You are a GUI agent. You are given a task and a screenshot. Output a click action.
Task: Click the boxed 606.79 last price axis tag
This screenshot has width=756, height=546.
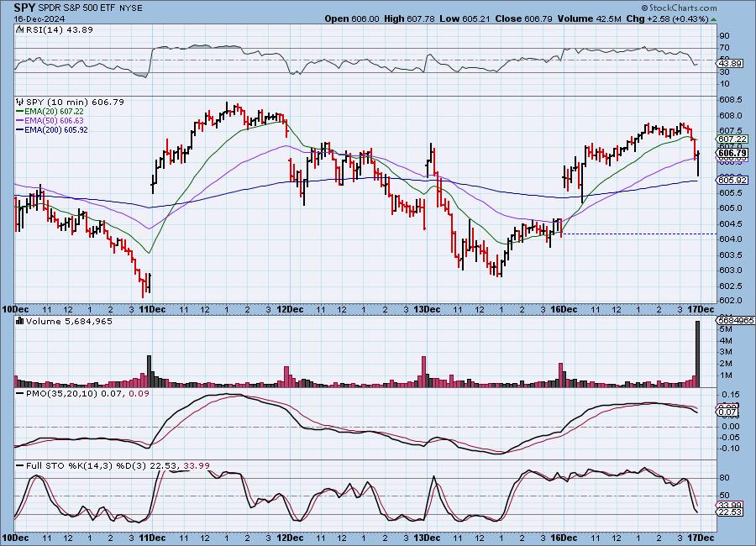point(732,154)
